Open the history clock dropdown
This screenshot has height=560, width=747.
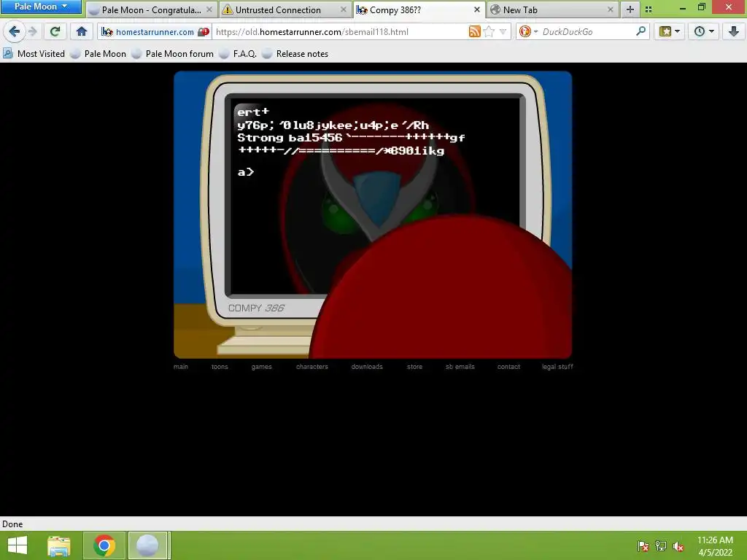pos(704,32)
